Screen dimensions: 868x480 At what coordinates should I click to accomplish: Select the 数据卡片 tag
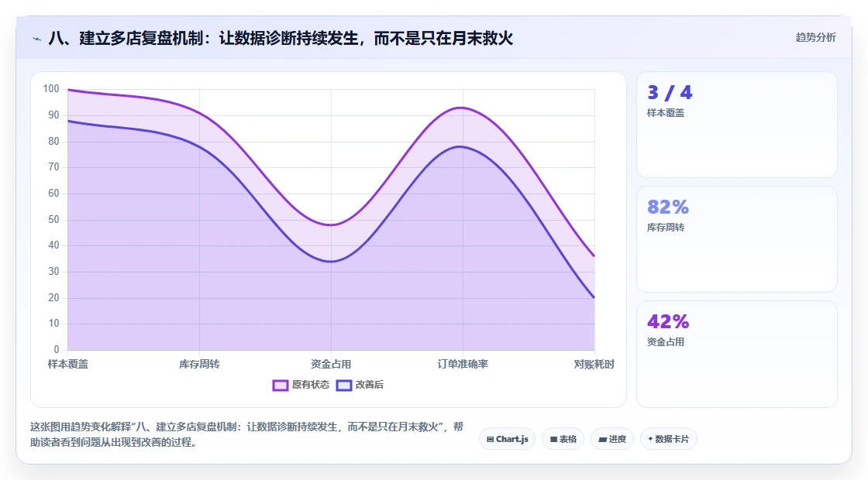click(668, 439)
